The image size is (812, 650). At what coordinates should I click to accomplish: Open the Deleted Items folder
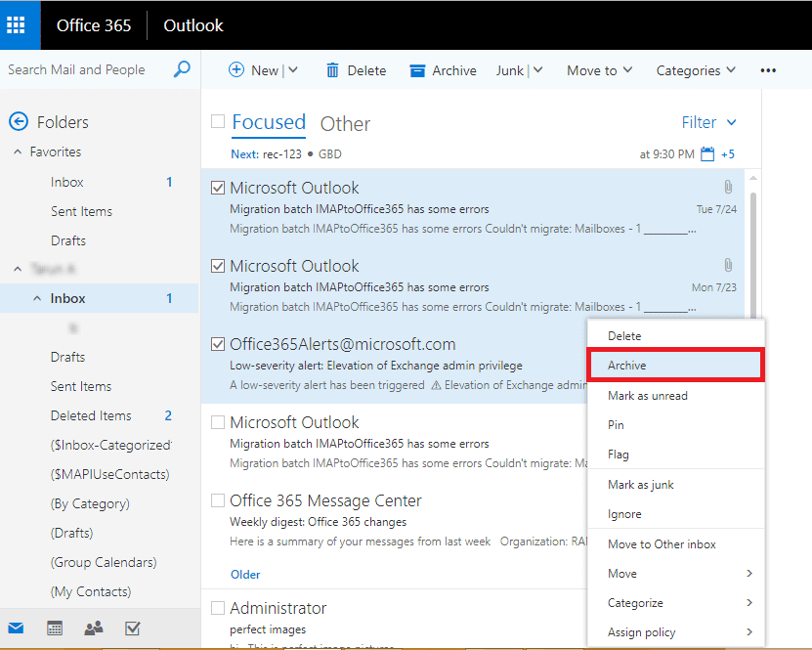(90, 414)
